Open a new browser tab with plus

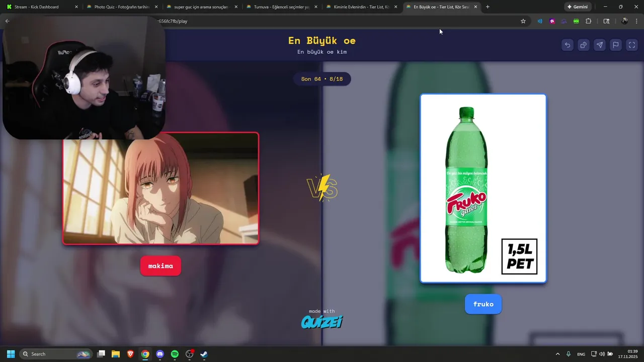point(488,7)
